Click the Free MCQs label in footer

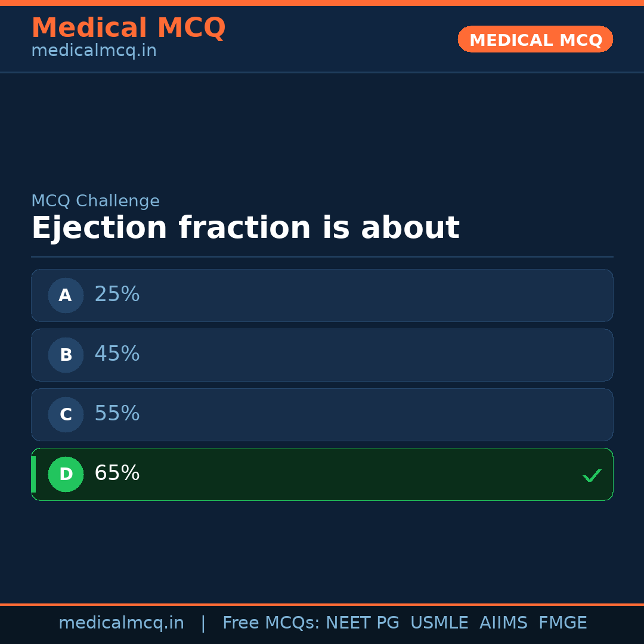tap(271, 623)
